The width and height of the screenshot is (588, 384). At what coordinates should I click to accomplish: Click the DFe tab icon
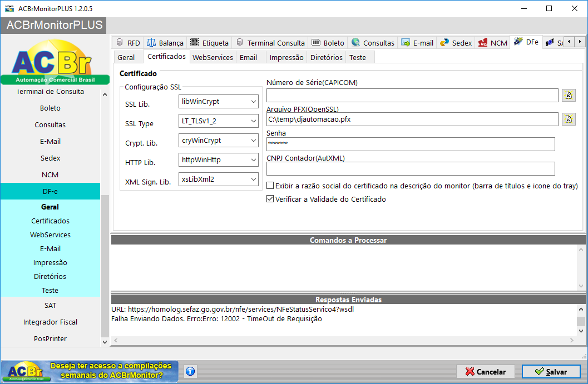click(518, 42)
